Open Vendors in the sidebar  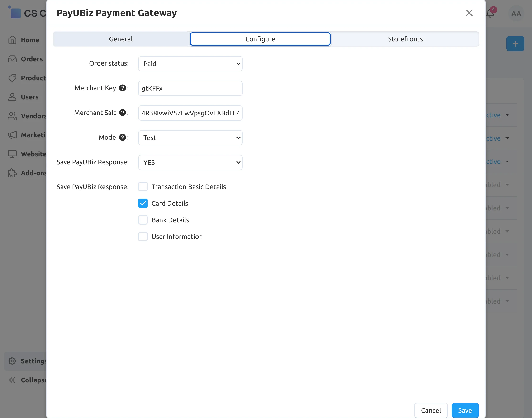click(x=34, y=116)
